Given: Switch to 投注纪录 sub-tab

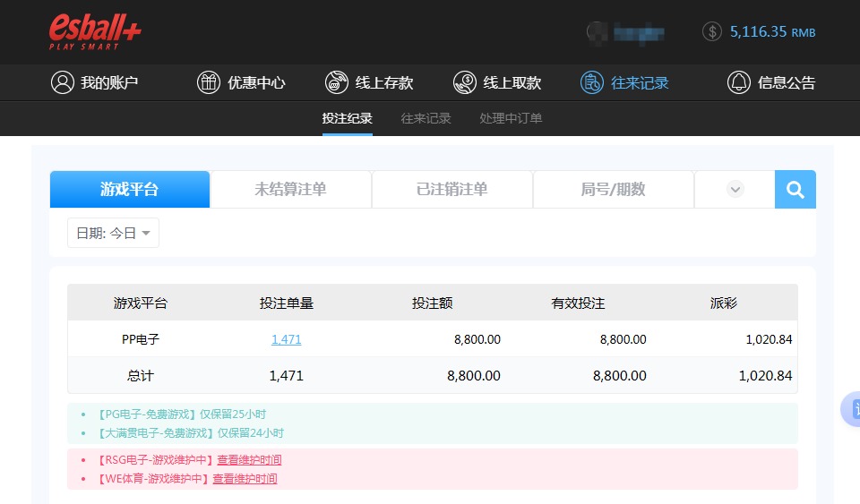Looking at the screenshot, I should [x=348, y=118].
